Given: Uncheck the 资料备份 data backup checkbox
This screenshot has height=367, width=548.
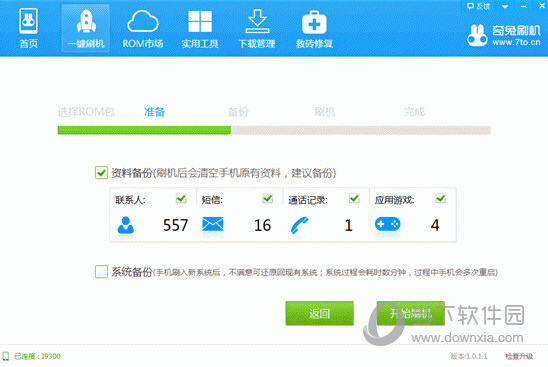Looking at the screenshot, I should click(x=101, y=172).
